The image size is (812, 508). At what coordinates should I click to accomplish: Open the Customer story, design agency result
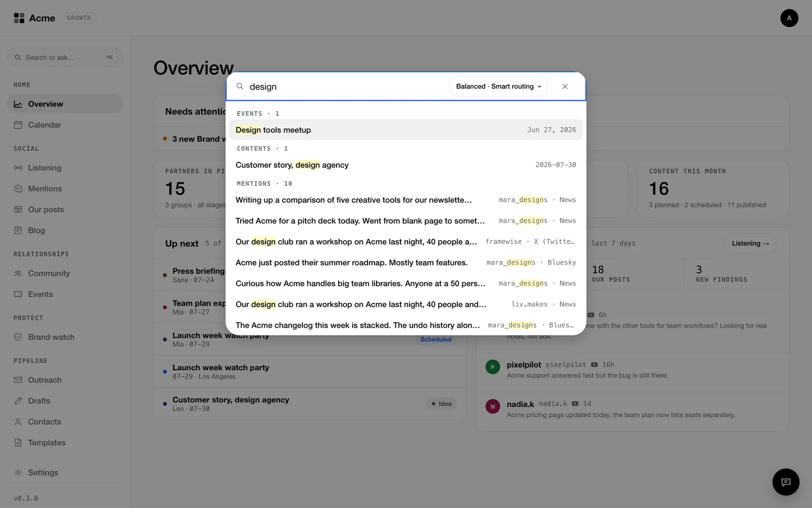point(406,165)
